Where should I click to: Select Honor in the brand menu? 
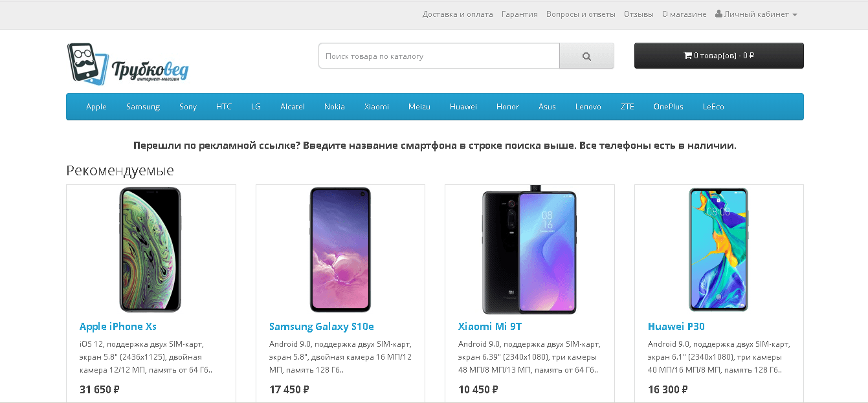coord(507,107)
